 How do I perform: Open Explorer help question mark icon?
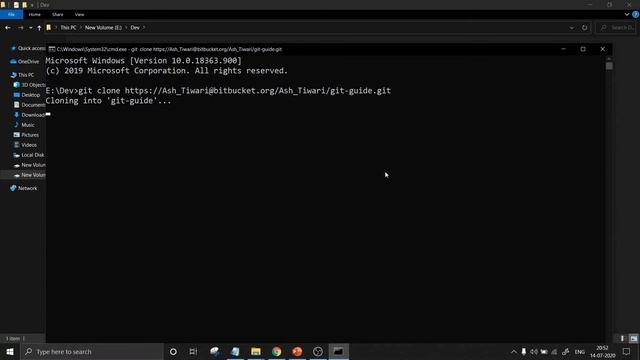coord(636,14)
